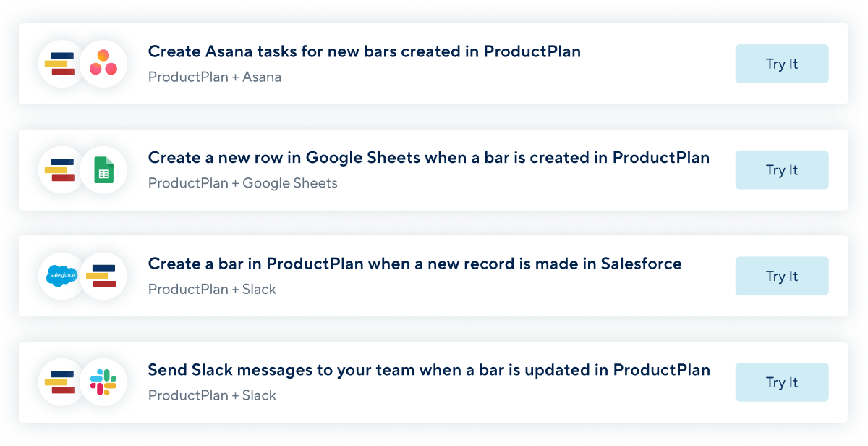Open 'Create a bar in ProductPlan' Salesforce title
Viewport: 868px width, 446px height.
coord(415,264)
